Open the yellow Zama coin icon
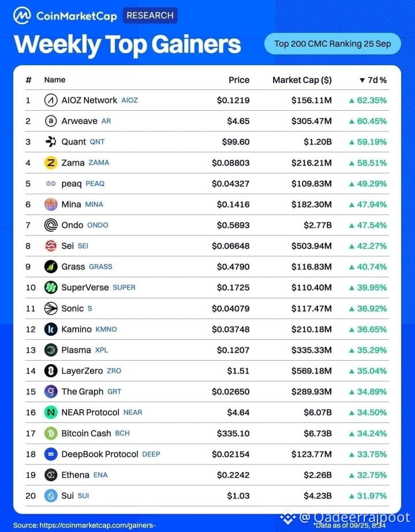415x532 pixels. click(51, 163)
